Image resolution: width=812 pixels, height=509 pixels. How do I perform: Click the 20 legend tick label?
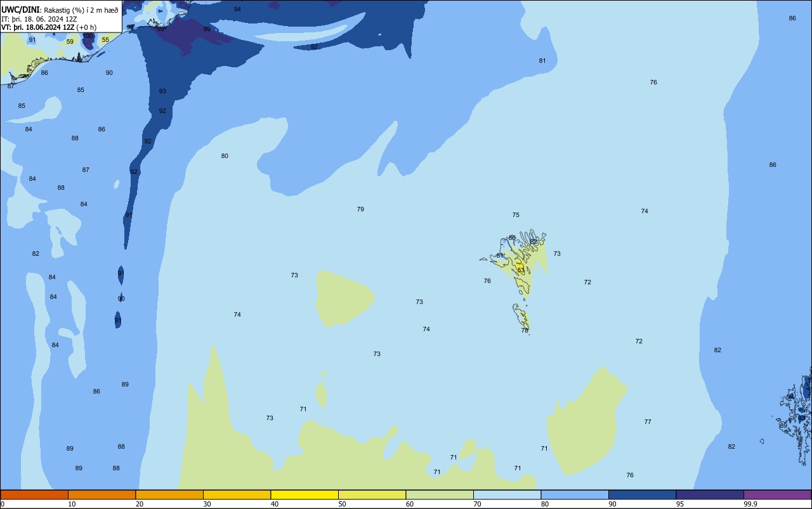click(140, 504)
